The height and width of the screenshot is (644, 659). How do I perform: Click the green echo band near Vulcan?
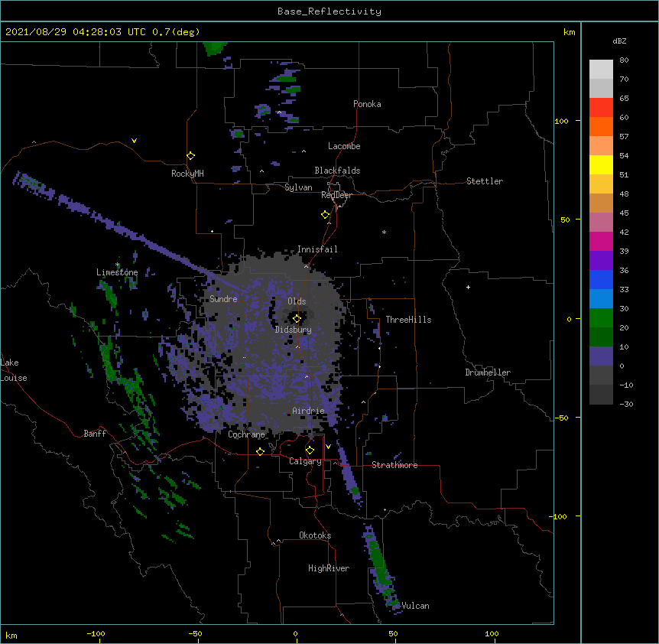click(x=381, y=568)
